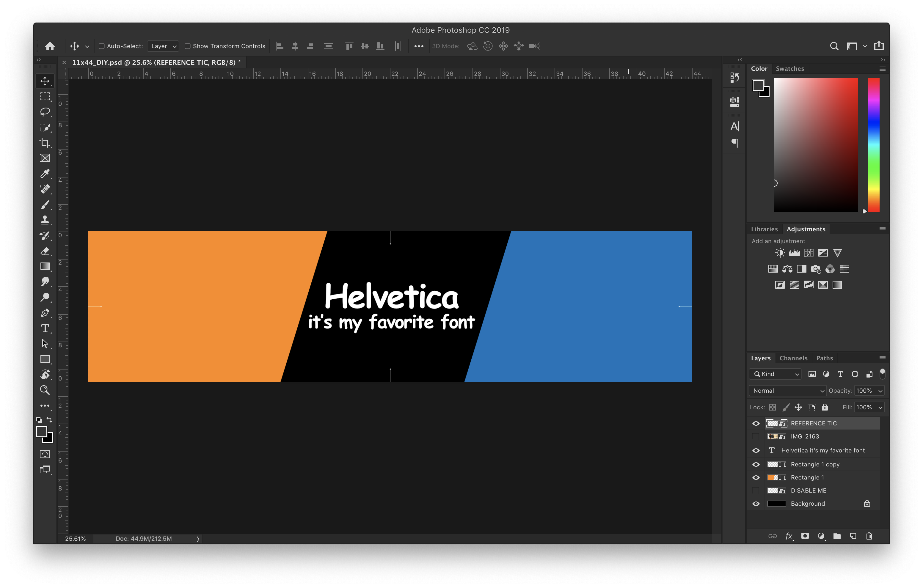Viewport: 923px width, 588px height.
Task: Hide the Rectangle 1 layer
Action: click(755, 477)
